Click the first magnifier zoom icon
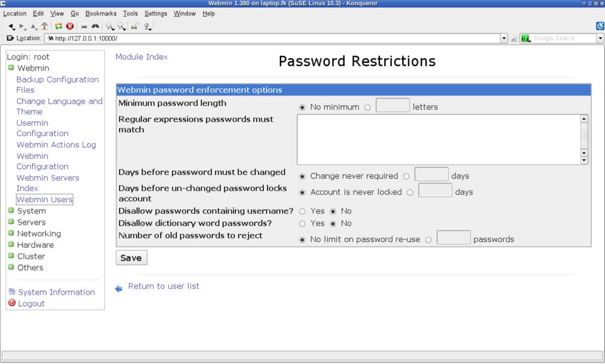This screenshot has width=605, height=364. pos(110,26)
